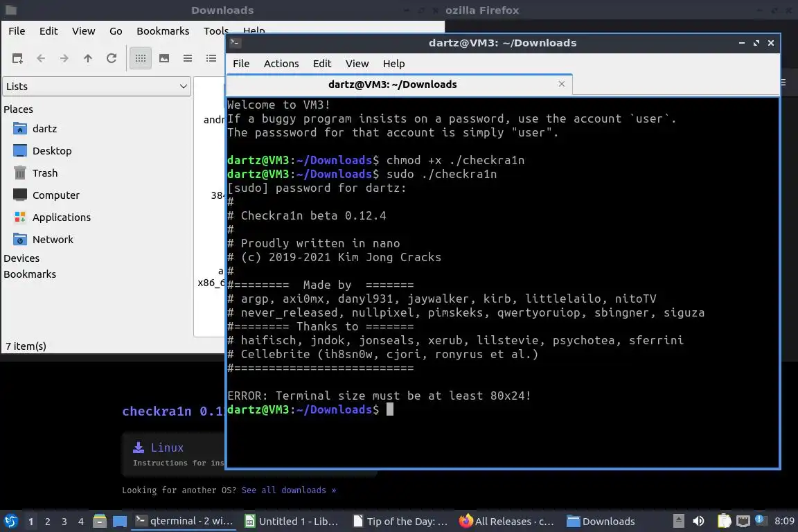The width and height of the screenshot is (798, 532).
Task: Open volume control in system tray
Action: (x=699, y=521)
